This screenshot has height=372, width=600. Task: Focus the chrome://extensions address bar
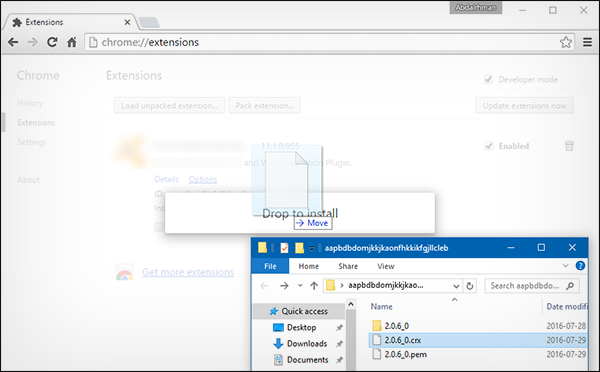[x=329, y=42]
